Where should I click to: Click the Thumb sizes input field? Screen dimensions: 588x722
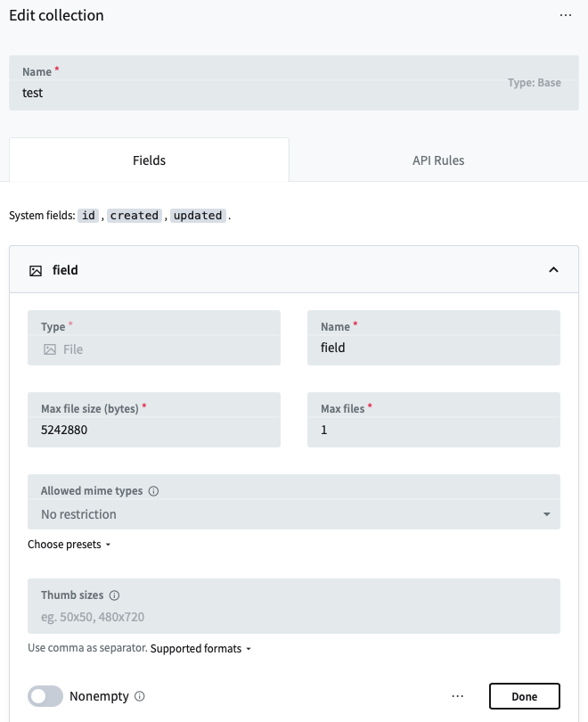point(294,617)
